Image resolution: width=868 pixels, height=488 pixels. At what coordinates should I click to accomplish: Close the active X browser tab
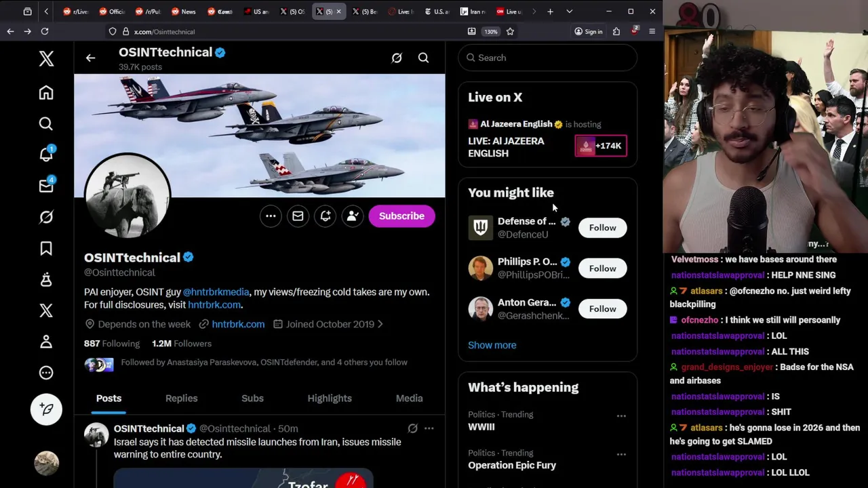click(x=338, y=12)
